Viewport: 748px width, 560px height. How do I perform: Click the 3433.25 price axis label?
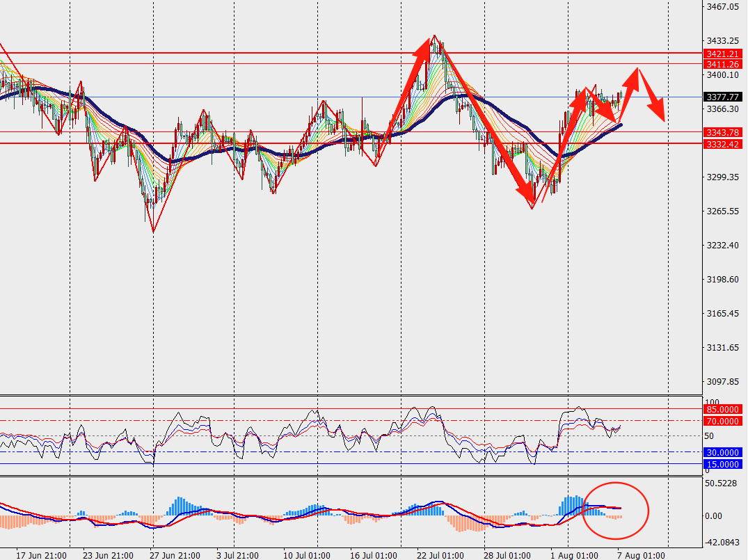click(x=722, y=41)
